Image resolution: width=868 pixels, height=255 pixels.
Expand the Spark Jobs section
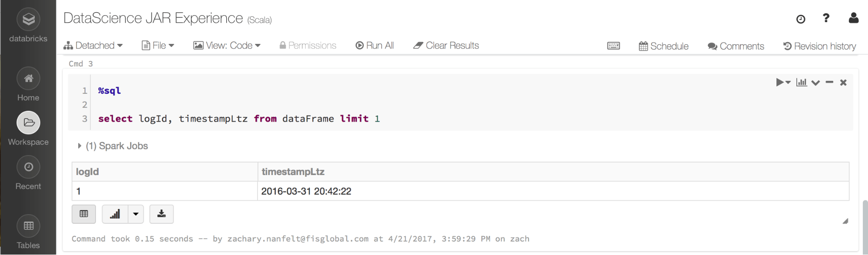coord(79,146)
